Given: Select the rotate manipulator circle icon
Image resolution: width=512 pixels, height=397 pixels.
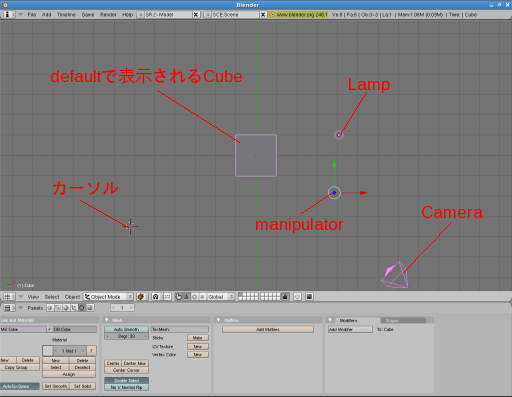Looking at the screenshot, I should 194,297.
